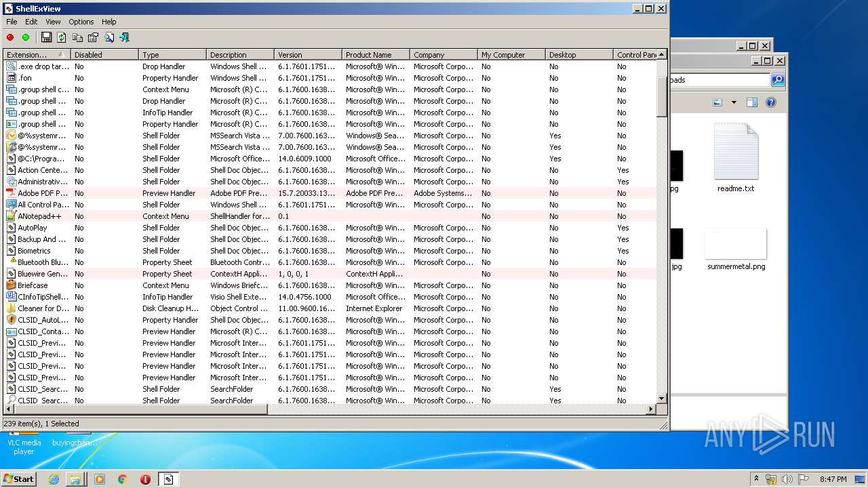
Task: Click the Start button
Action: [x=19, y=479]
